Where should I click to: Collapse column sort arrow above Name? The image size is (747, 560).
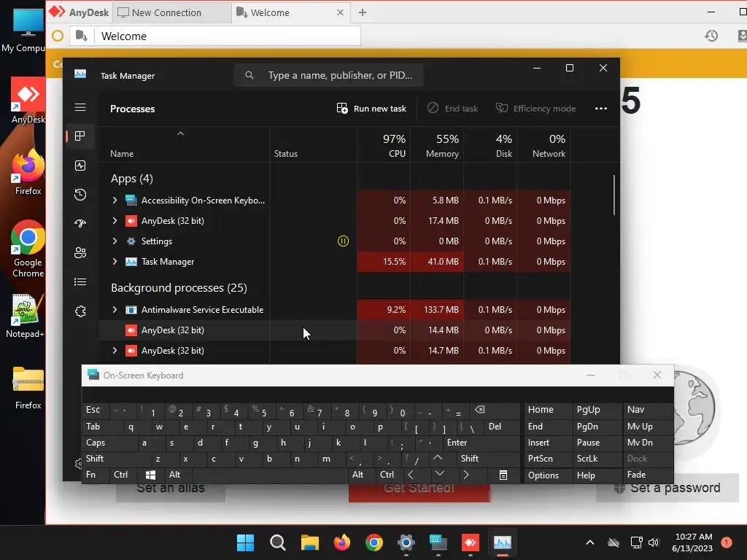coord(181,134)
